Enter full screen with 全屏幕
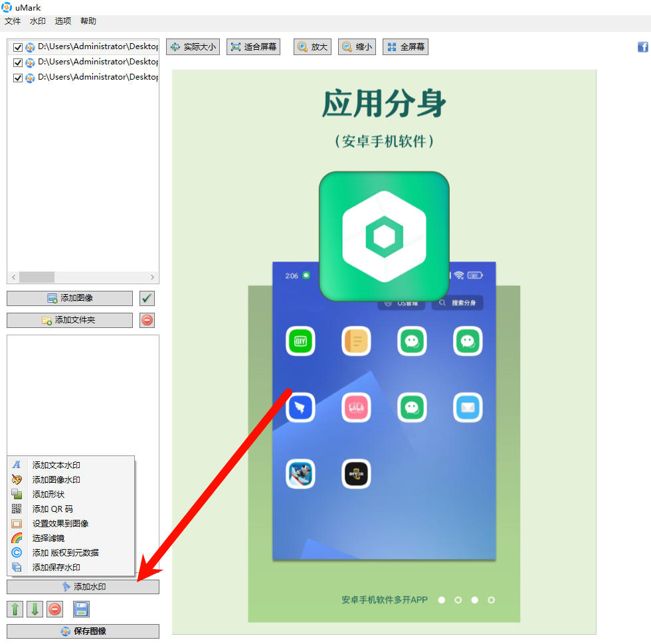The height and width of the screenshot is (644, 651). (x=406, y=47)
